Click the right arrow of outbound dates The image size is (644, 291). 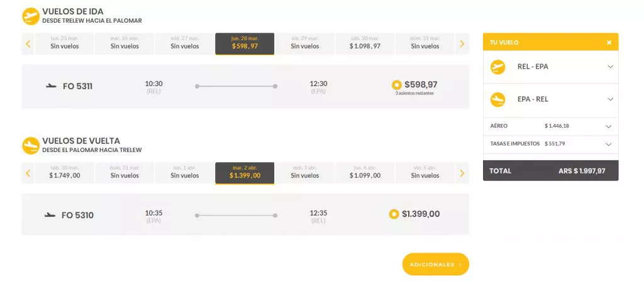(462, 44)
